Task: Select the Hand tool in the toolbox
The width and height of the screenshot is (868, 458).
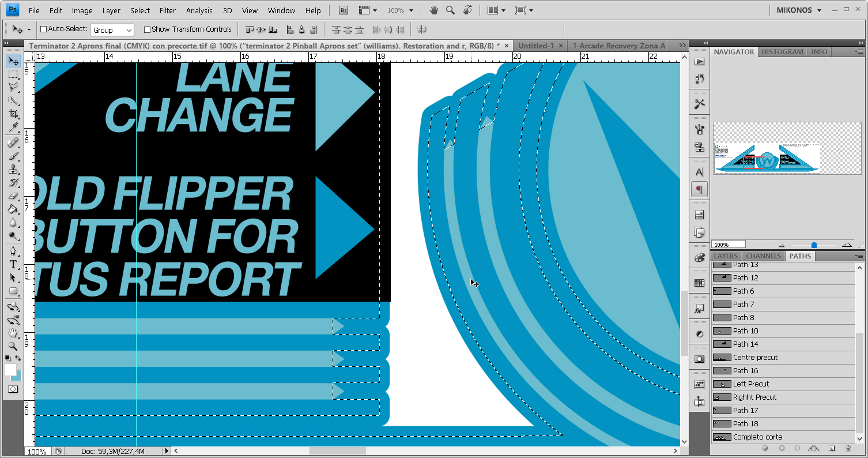Action: [13, 333]
